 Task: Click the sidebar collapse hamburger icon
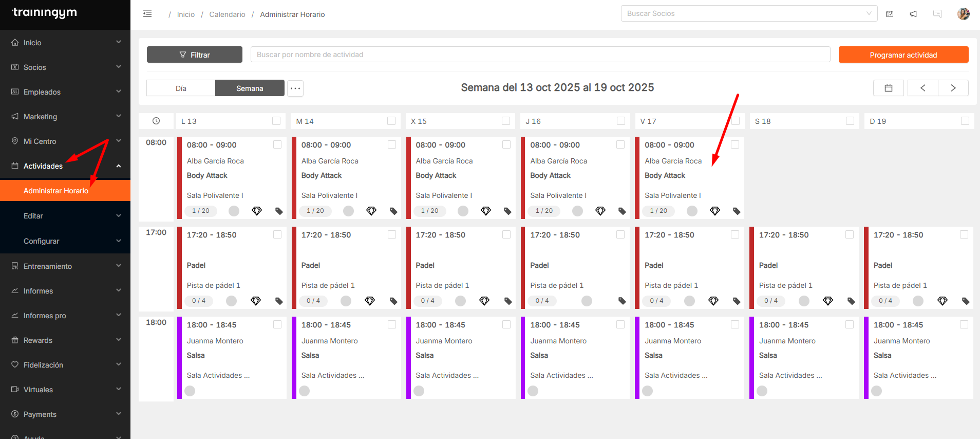click(x=147, y=14)
